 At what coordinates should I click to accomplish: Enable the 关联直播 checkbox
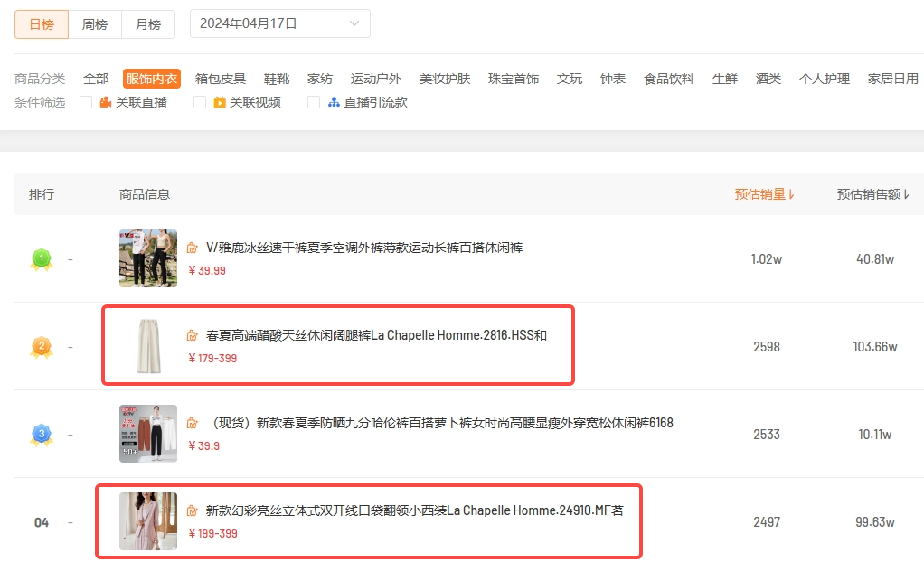point(86,102)
